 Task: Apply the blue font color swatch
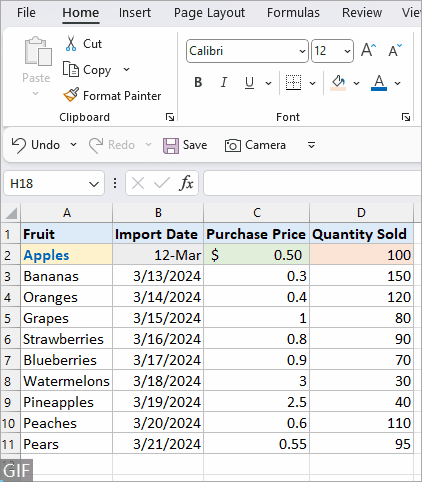[379, 82]
